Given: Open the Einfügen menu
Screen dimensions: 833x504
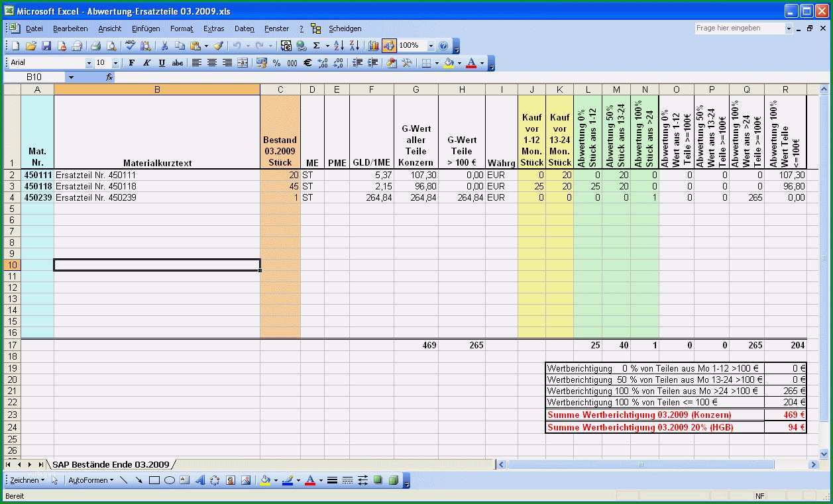Looking at the screenshot, I should coord(146,28).
